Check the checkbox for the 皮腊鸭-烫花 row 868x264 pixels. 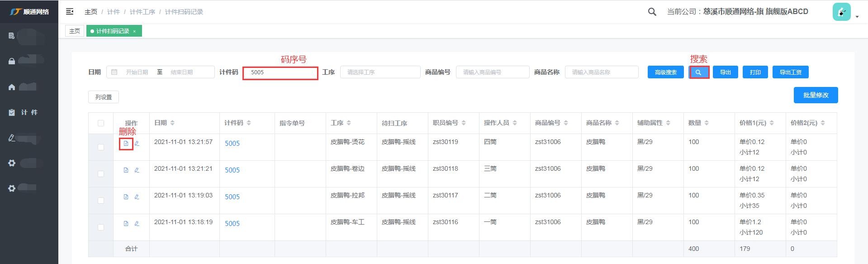click(101, 147)
